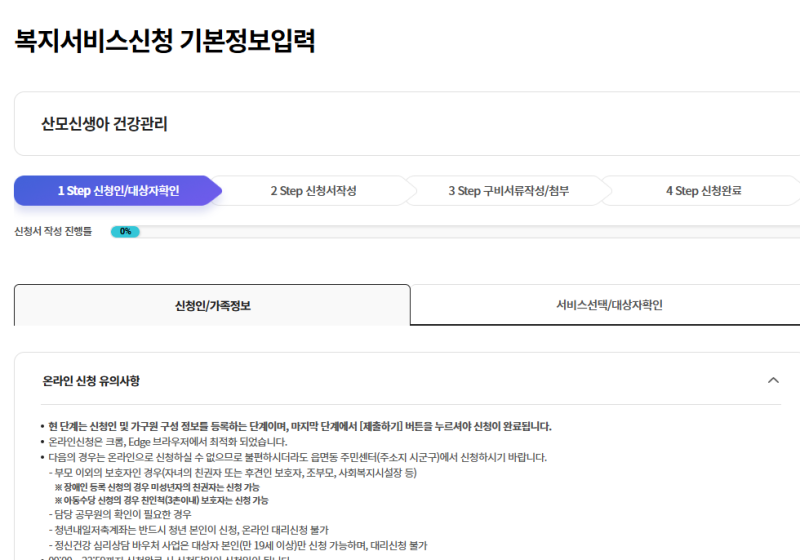The height and width of the screenshot is (560, 800).
Task: Click the 0% progress bar indicator
Action: pyautogui.click(x=125, y=232)
